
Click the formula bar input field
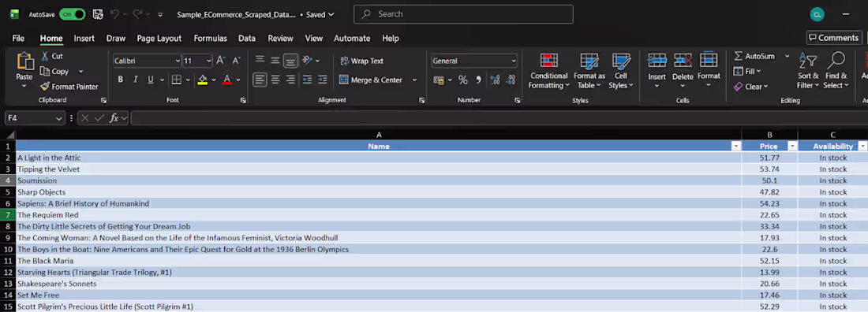499,118
